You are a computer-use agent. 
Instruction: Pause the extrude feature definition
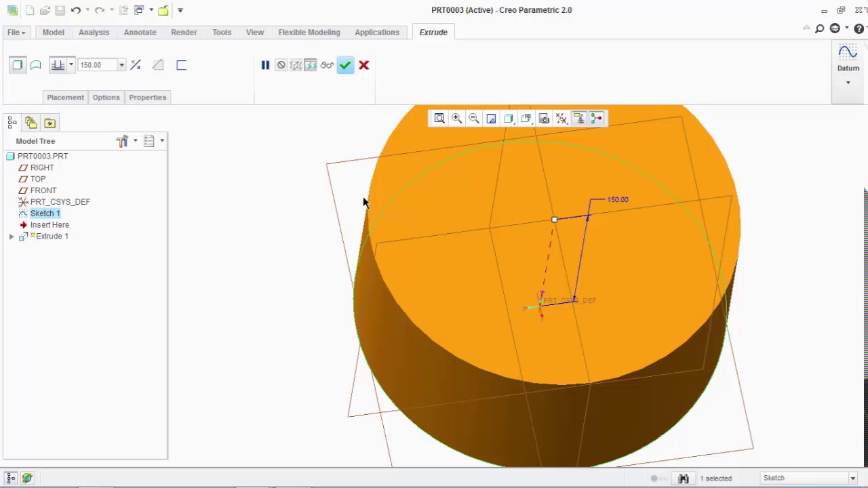click(x=265, y=64)
